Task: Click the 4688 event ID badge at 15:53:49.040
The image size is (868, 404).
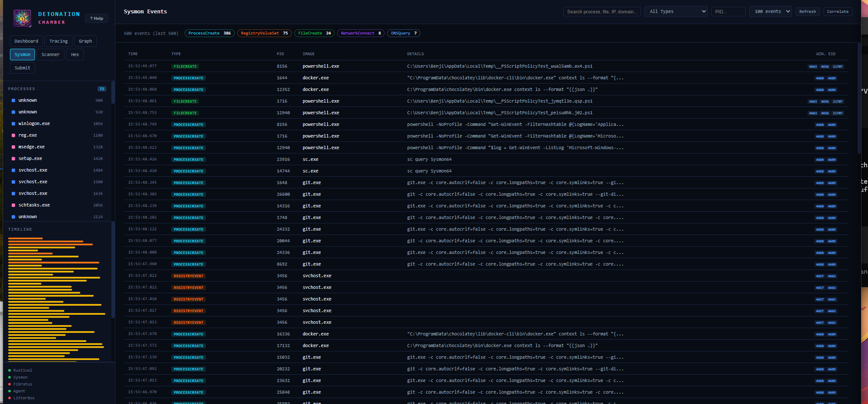Action: (x=820, y=78)
